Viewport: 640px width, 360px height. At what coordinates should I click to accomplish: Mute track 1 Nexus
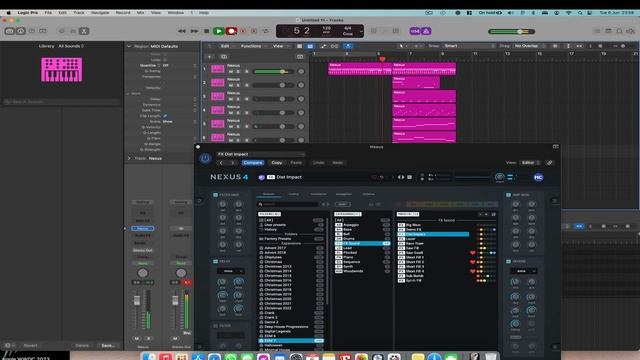(231, 71)
